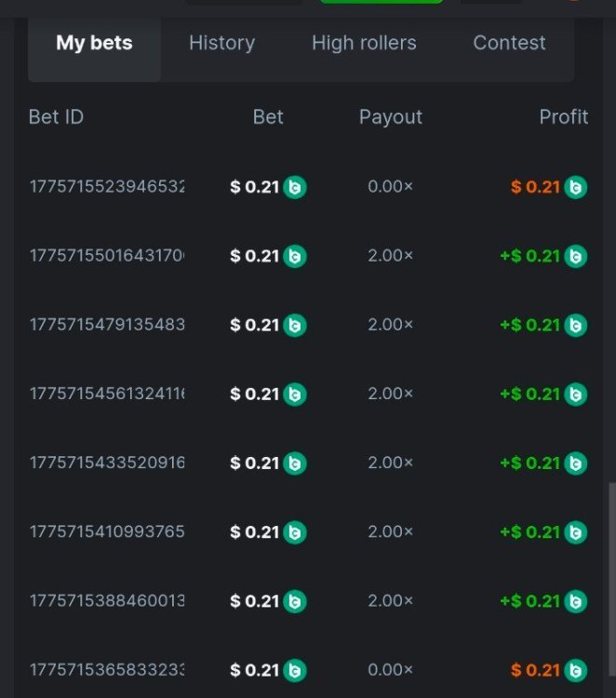616x698 pixels.
Task: Click the Bet ID column header
Action: [x=56, y=117]
